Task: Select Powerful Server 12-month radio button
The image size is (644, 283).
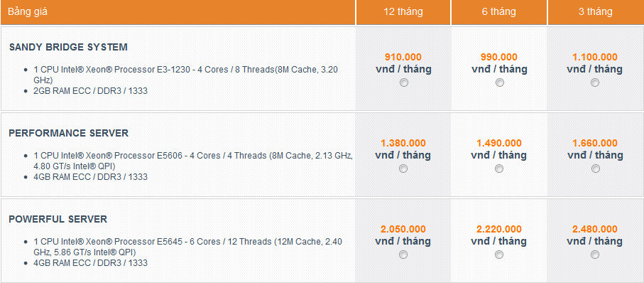Action: coord(403,255)
